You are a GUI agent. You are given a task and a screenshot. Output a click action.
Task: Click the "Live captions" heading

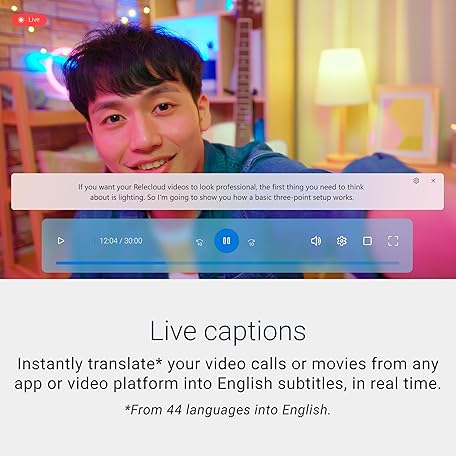(228, 331)
